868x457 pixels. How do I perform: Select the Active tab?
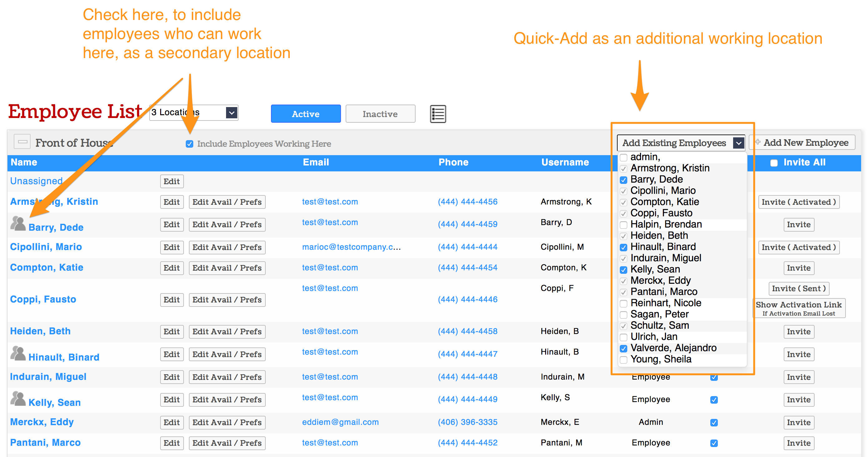click(305, 114)
